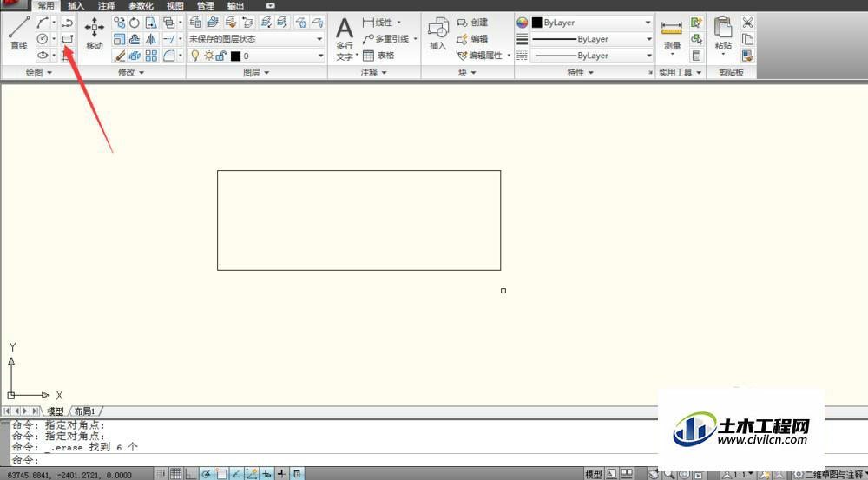Open the Layer Properties manager icon
The height and width of the screenshot is (480, 868).
point(195,23)
